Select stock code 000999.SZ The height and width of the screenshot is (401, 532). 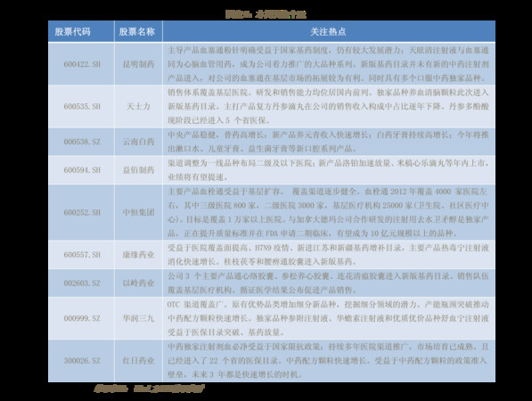(x=82, y=318)
